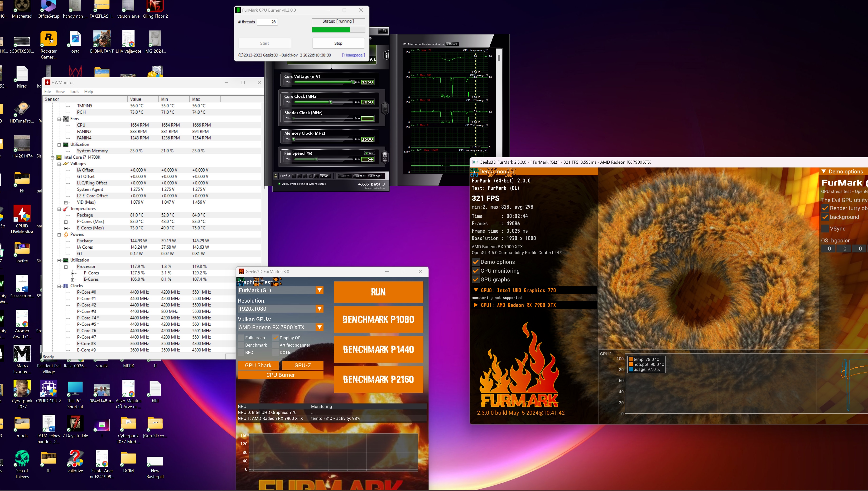The width and height of the screenshot is (868, 491).
Task: Open the Help menu in HWMonitor
Action: (x=89, y=91)
